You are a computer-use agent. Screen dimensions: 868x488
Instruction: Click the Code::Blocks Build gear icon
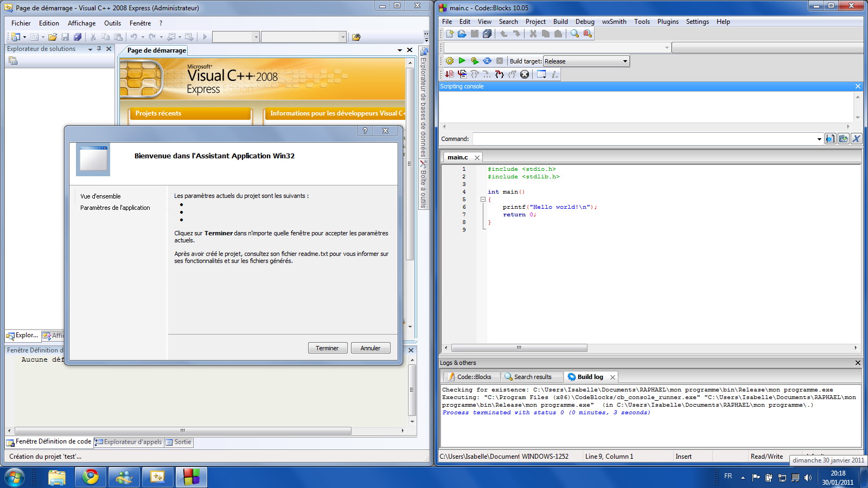click(x=450, y=61)
